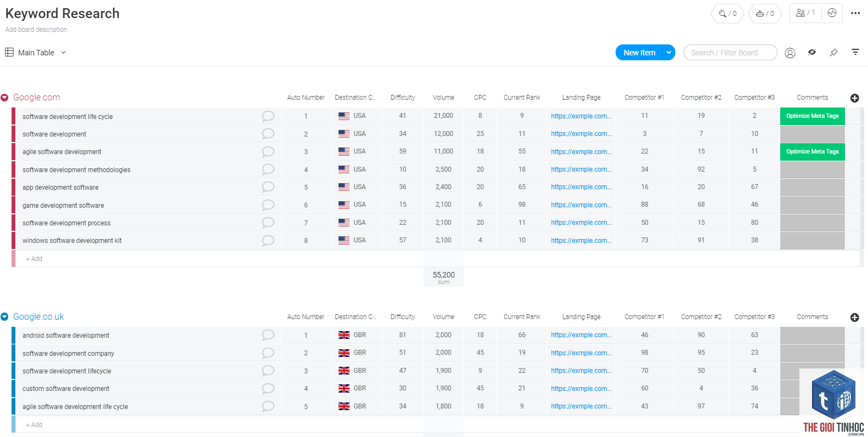Open the automations robot counter
Screen dimensions: 868x437
(x=765, y=14)
